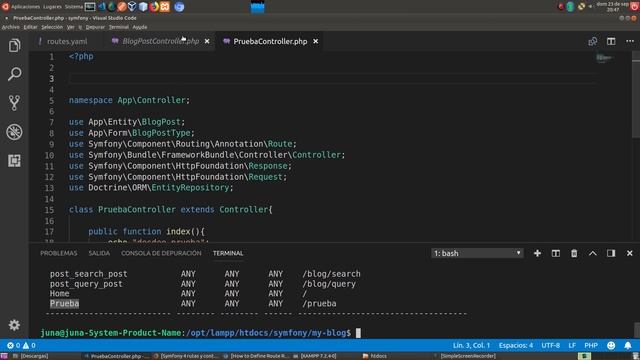Switch to CONSOLA DE DEPURACIÓN tab

161,253
